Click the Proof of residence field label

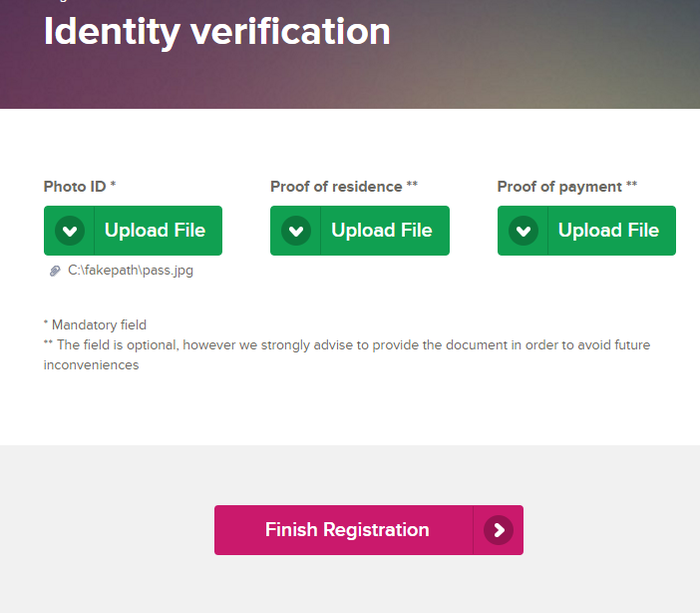pyautogui.click(x=336, y=186)
